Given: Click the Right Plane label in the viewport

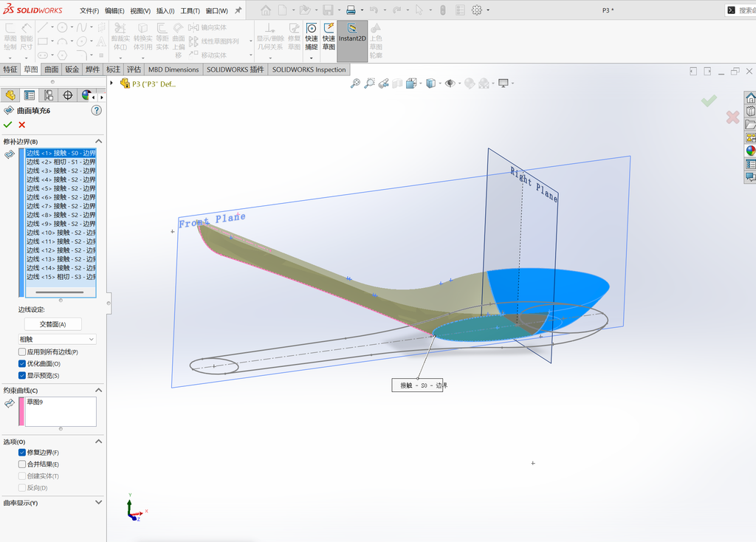Looking at the screenshot, I should [534, 185].
